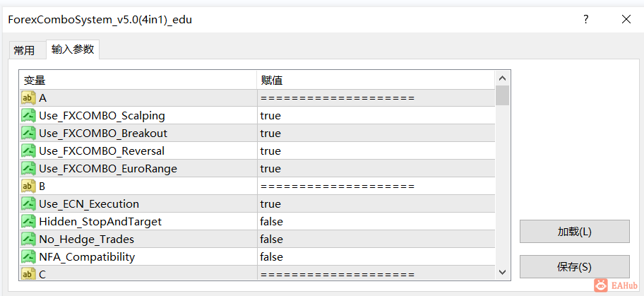Click the 保存(S) save button
The height and width of the screenshot is (296, 644).
(x=575, y=267)
